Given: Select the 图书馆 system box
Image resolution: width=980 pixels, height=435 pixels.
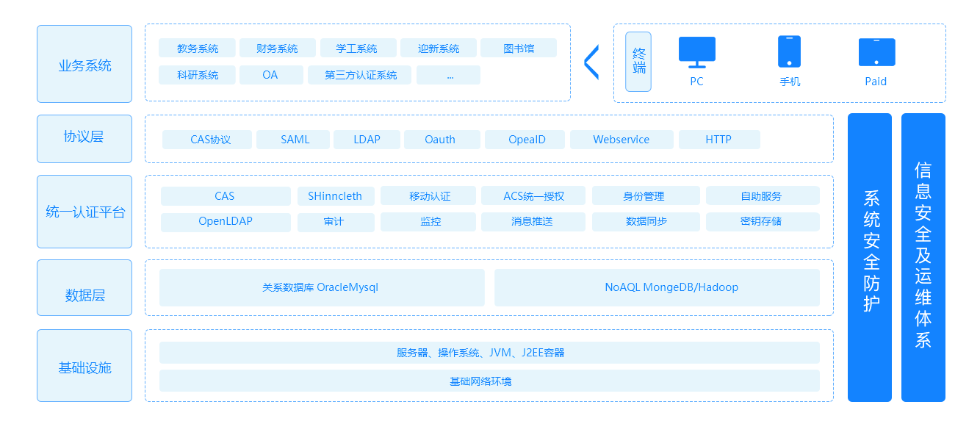Looking at the screenshot, I should click(x=519, y=48).
